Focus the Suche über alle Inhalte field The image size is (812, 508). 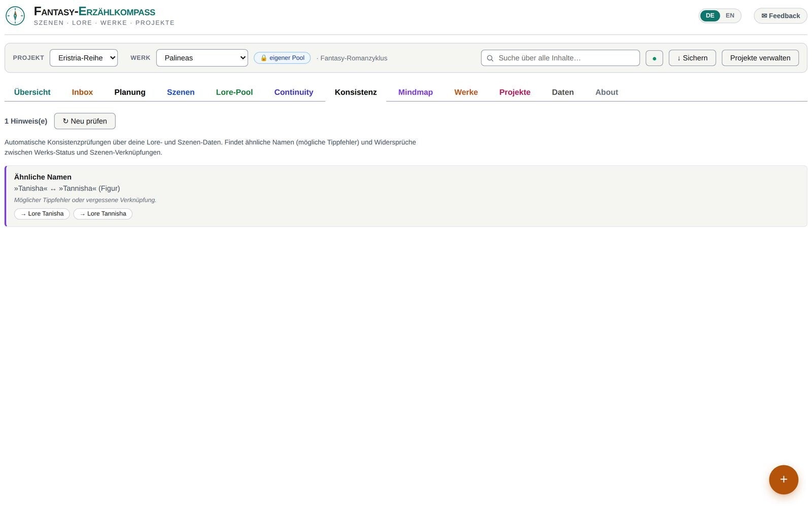[x=560, y=58]
